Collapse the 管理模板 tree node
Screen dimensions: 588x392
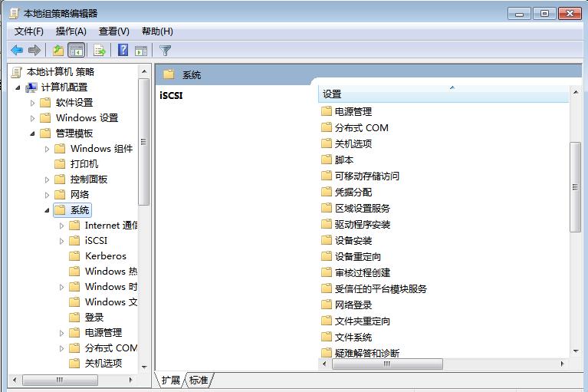33,133
